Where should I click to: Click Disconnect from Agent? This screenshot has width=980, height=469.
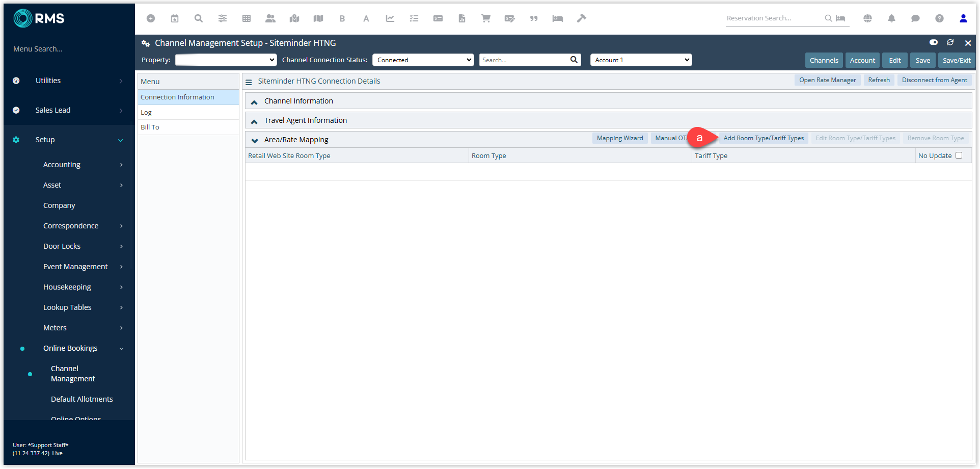pyautogui.click(x=934, y=80)
